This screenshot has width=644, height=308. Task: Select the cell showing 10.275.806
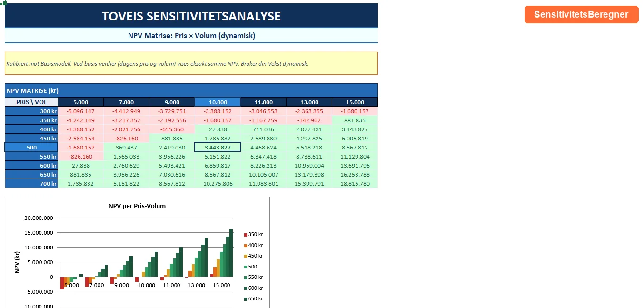pos(218,184)
